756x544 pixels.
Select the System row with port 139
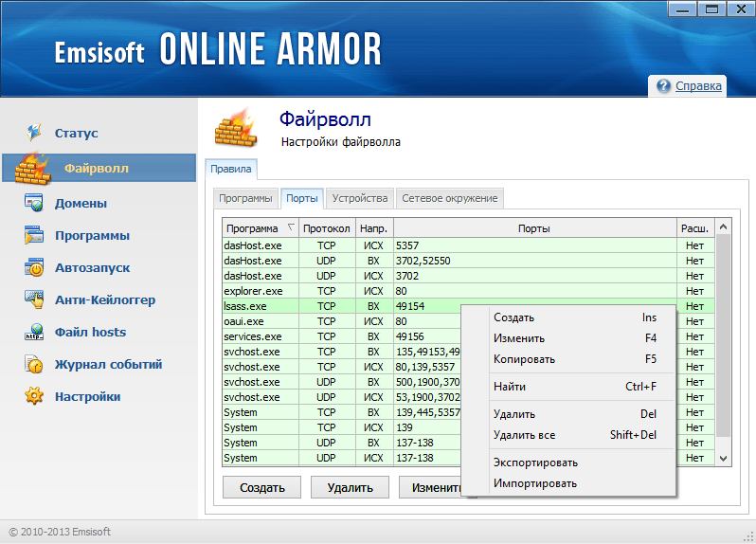(342, 427)
